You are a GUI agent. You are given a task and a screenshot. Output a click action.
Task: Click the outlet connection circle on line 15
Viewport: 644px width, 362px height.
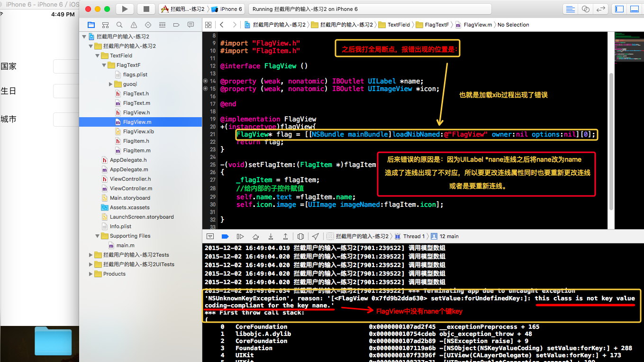(206, 89)
